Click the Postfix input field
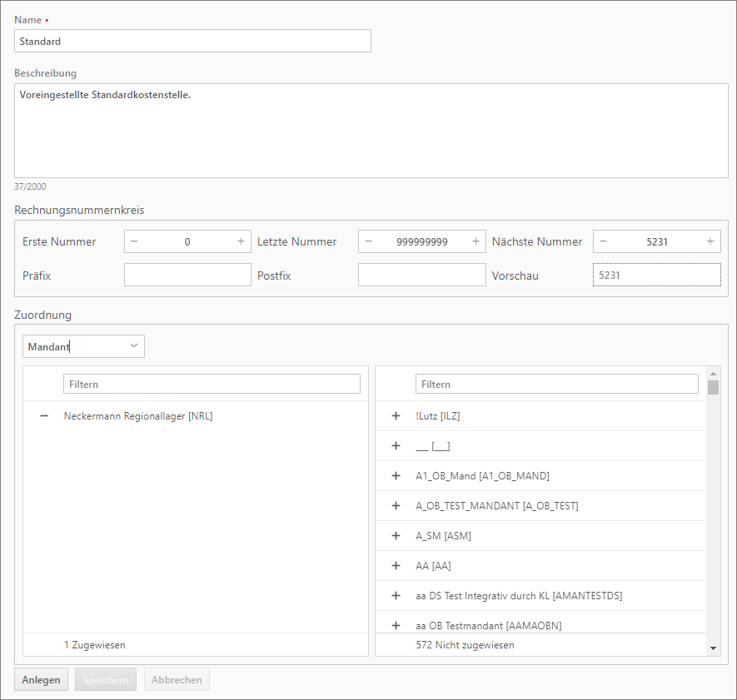 point(422,275)
